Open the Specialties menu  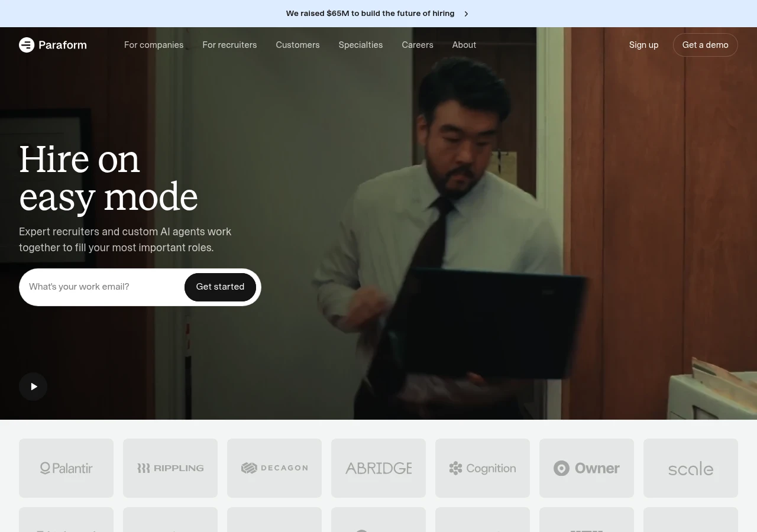click(361, 45)
